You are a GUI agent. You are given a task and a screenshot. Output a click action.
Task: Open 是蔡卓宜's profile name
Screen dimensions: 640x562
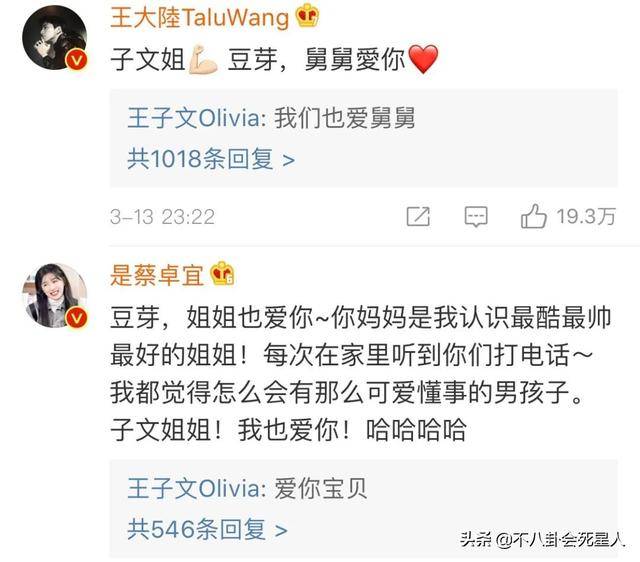tap(157, 275)
